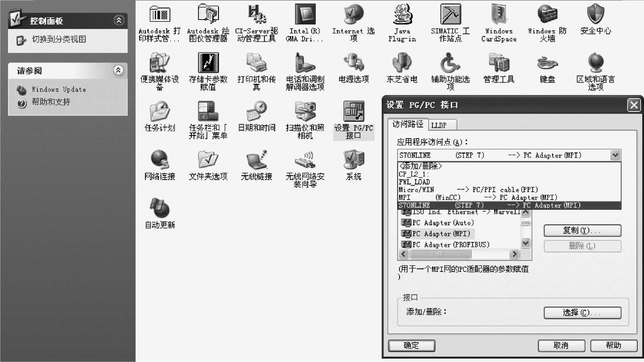
Task: Open the Toshiba power saver icon
Action: pyautogui.click(x=402, y=63)
